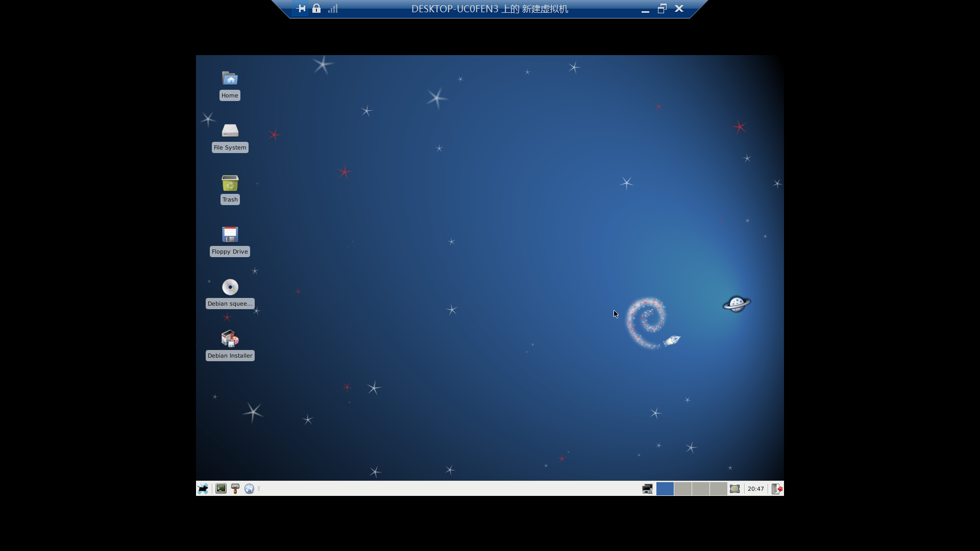Viewport: 980px width, 551px height.
Task: Mount the Debian squeeze disc
Action: (x=230, y=286)
